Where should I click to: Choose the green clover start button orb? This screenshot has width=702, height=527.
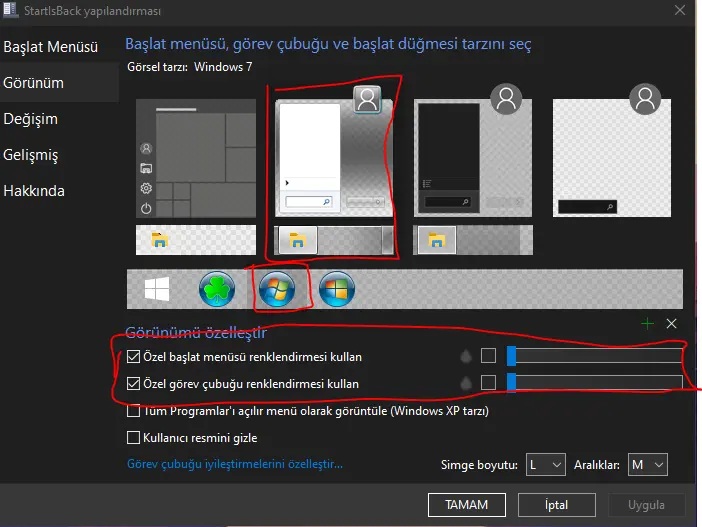[217, 289]
